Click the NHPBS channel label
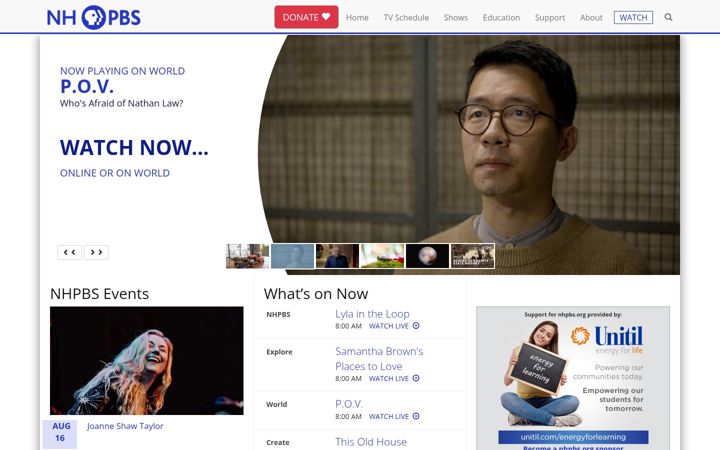The height and width of the screenshot is (450, 720). pyautogui.click(x=278, y=315)
